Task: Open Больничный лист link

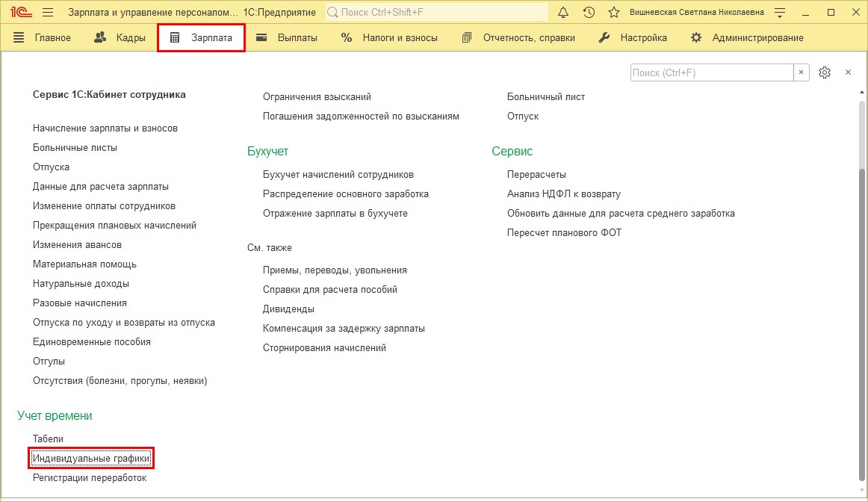Action: pyautogui.click(x=546, y=97)
